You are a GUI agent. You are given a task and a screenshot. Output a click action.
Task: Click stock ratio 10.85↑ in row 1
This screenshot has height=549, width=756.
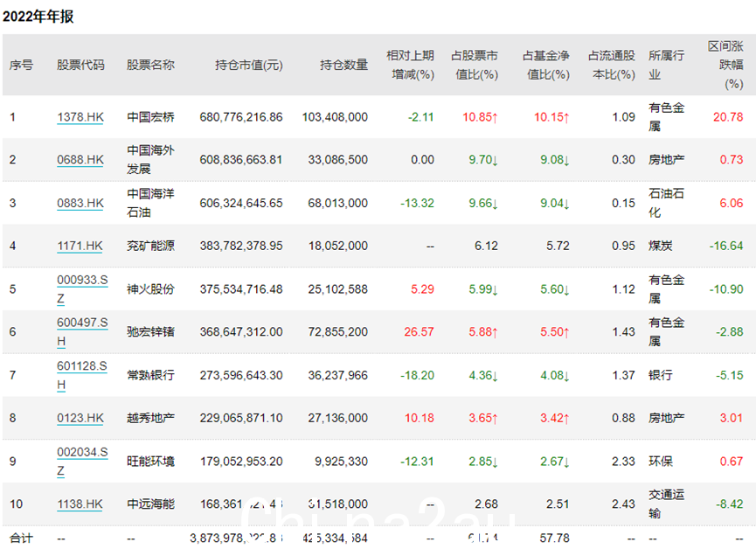click(x=480, y=117)
